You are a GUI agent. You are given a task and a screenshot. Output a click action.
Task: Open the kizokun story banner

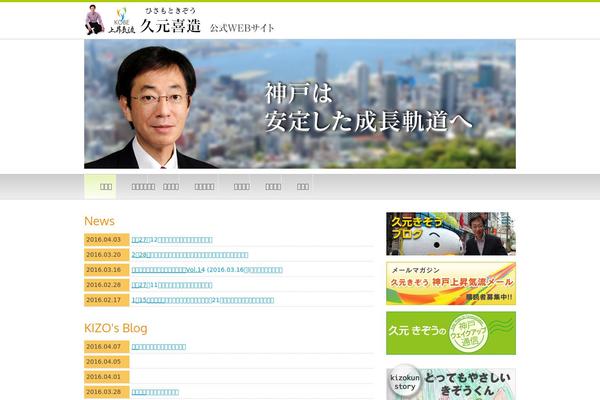coord(450,384)
